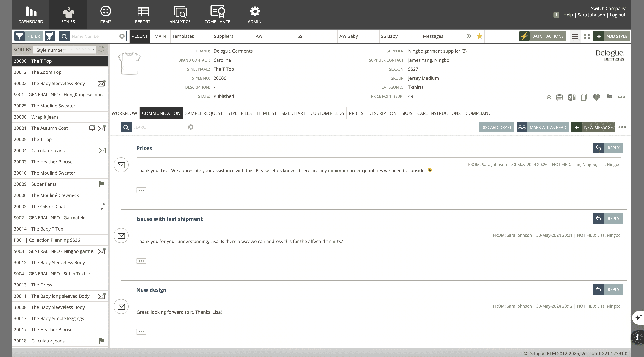Mark style as favorite with heart icon

(x=596, y=97)
